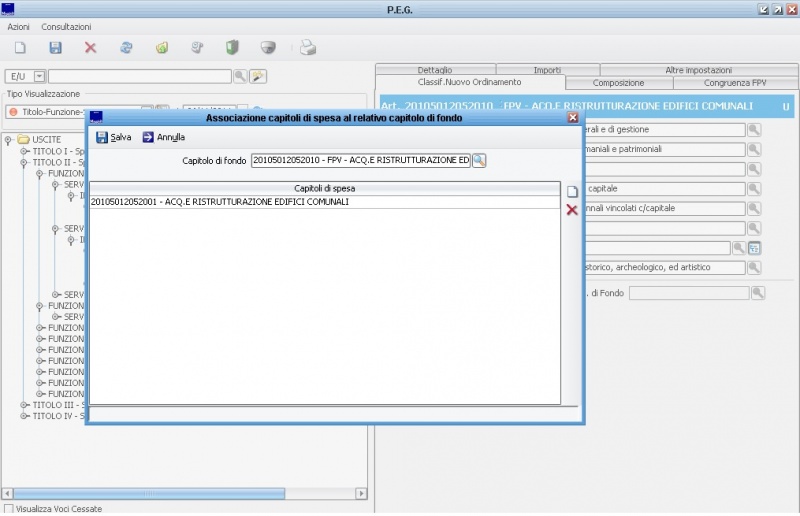Click the search text field next to E/U
Viewport: 800px width, 516px height.
click(x=140, y=77)
